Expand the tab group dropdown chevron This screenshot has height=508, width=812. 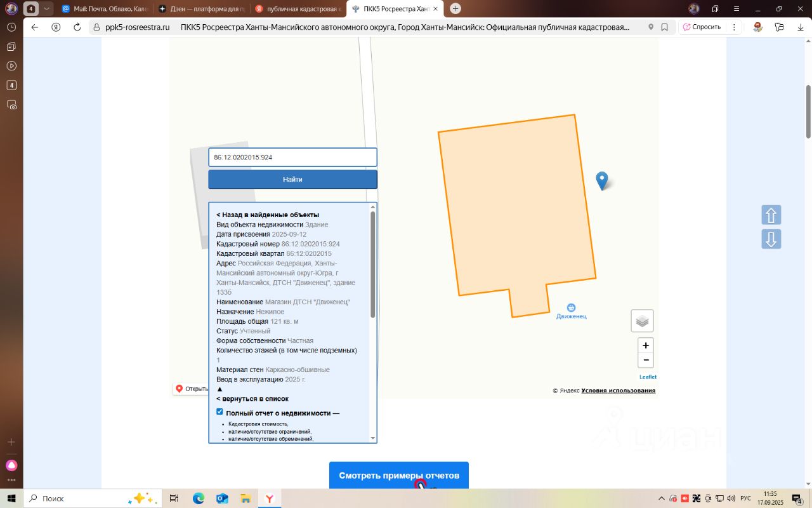47,9
